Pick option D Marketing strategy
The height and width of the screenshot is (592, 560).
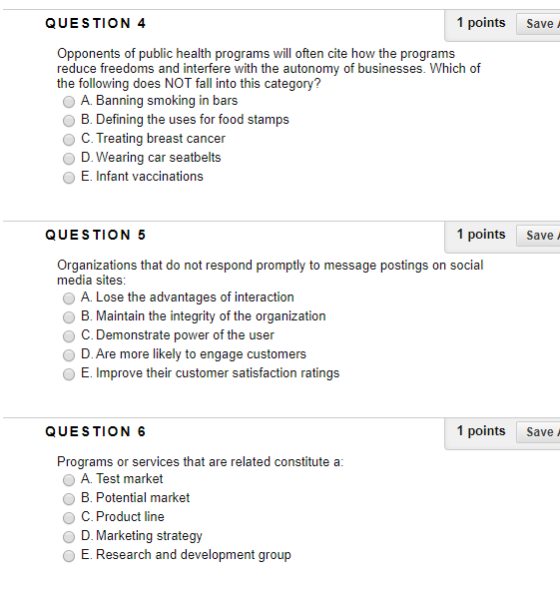pyautogui.click(x=69, y=537)
